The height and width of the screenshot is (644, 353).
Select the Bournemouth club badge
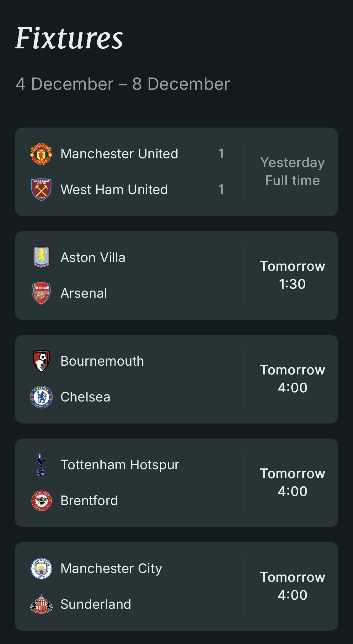(41, 361)
